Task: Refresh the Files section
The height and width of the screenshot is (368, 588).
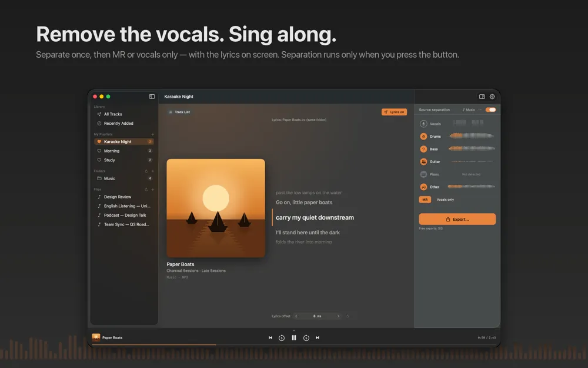Action: (x=146, y=190)
